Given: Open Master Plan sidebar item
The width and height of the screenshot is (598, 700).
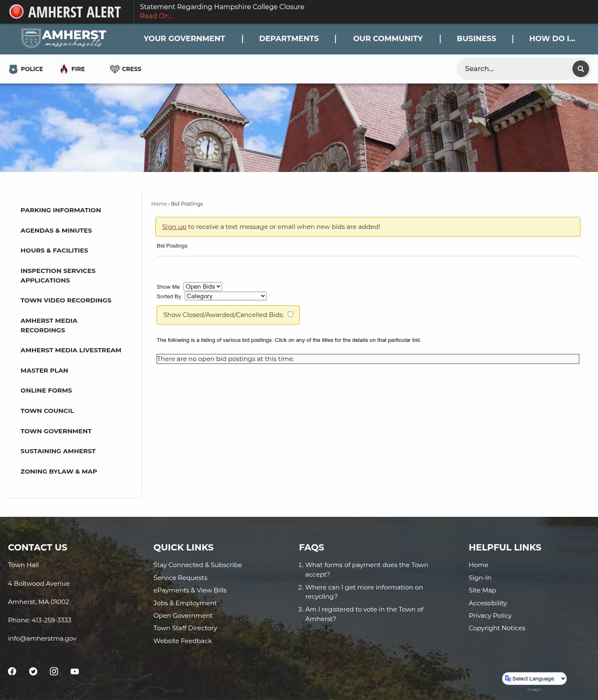Looking at the screenshot, I should click(x=44, y=371).
